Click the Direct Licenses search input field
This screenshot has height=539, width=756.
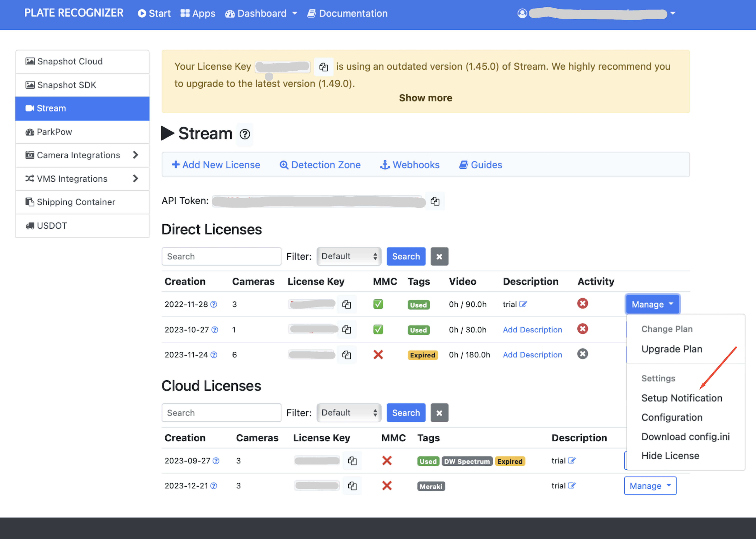221,257
